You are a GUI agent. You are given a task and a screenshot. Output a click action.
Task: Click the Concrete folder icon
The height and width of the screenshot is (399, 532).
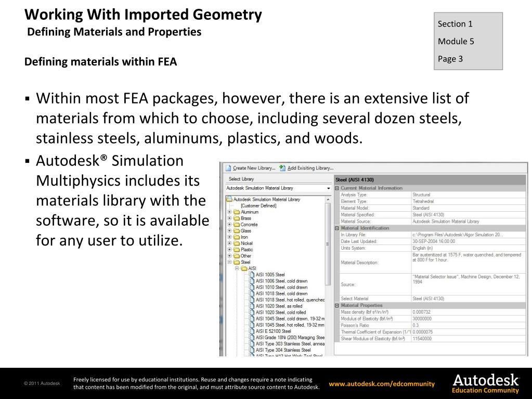pos(237,225)
